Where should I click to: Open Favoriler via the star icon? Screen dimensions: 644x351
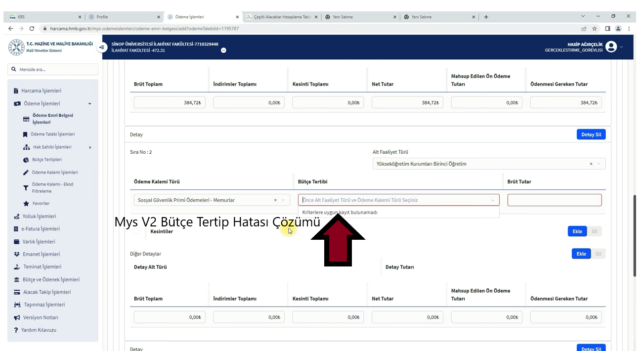click(26, 204)
